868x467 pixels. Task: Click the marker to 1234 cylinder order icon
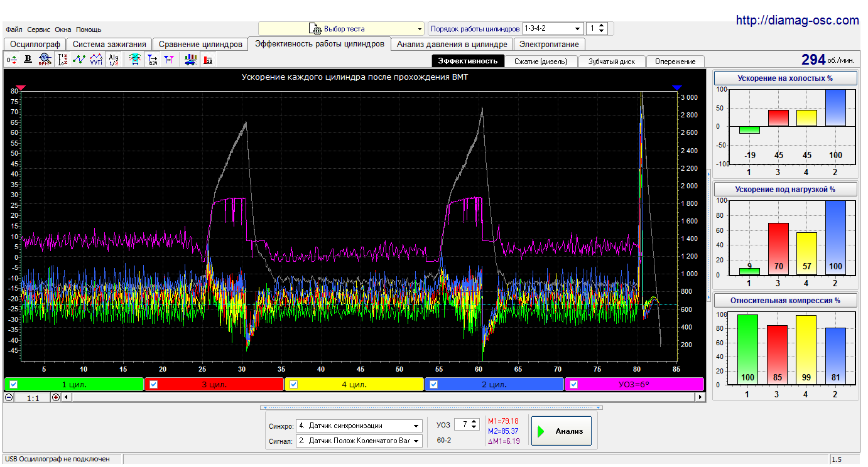point(152,60)
